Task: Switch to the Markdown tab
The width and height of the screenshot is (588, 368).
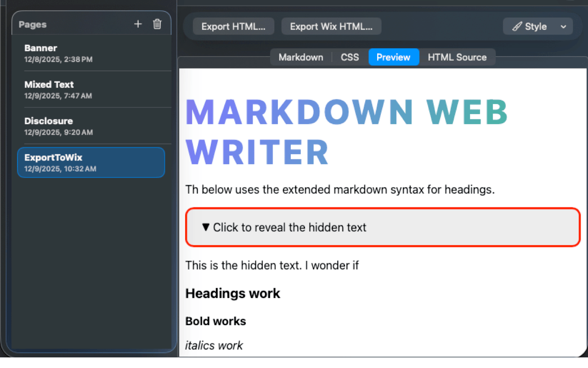Action: click(300, 57)
